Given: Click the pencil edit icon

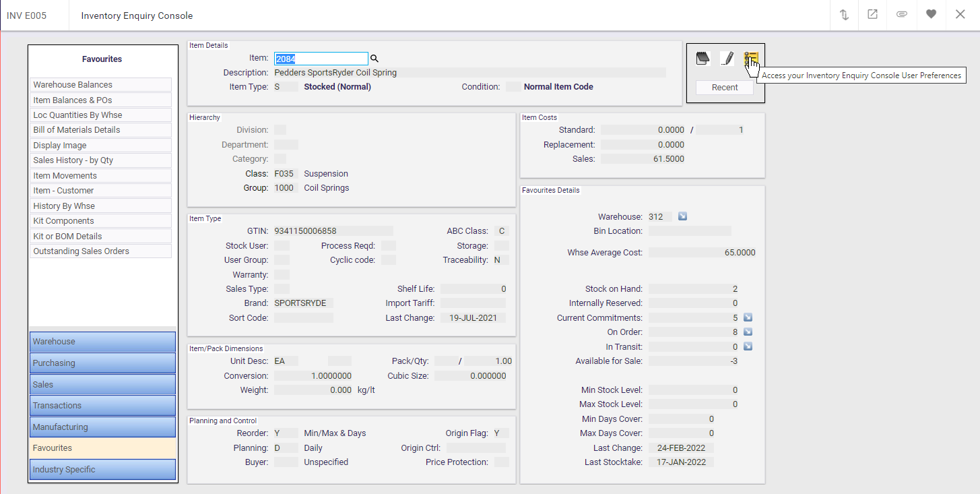Looking at the screenshot, I should (x=727, y=59).
